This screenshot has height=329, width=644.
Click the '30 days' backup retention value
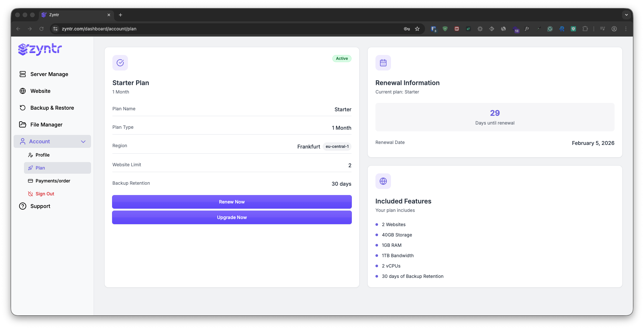pyautogui.click(x=341, y=184)
